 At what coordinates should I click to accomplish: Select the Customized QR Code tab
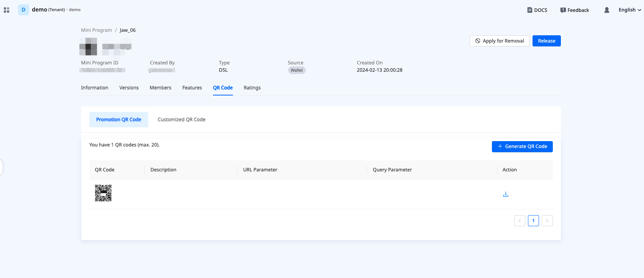(x=181, y=120)
